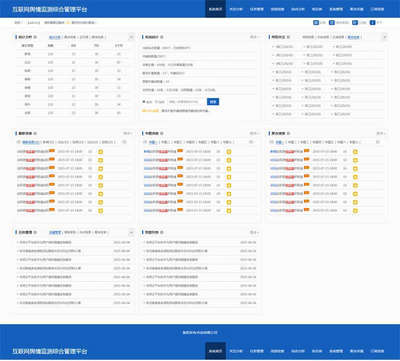400x361 pixels.
Task: Click the blue search button in the statistics panel
Action: coord(213,102)
